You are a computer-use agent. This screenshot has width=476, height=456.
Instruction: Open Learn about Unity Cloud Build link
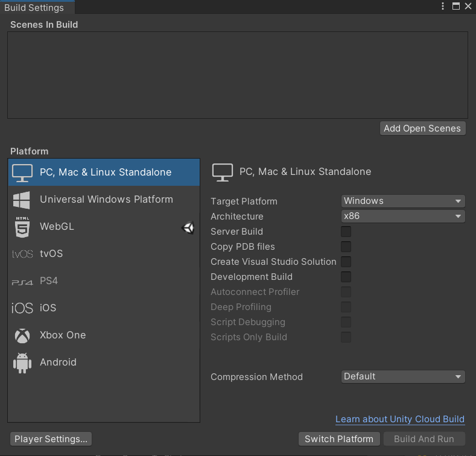coord(400,419)
